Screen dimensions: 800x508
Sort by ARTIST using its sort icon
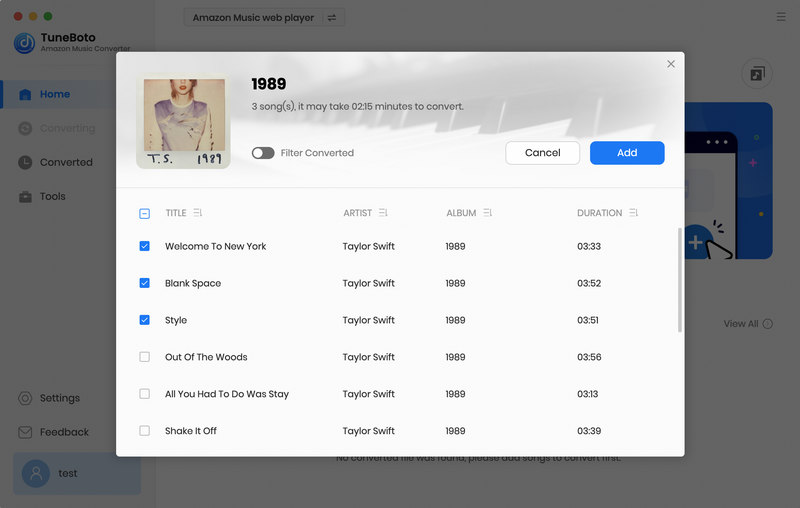point(383,213)
